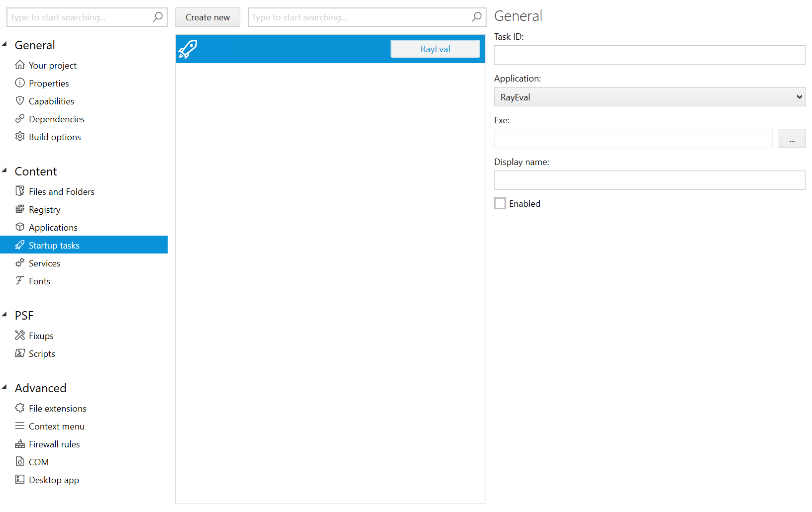Screen dimensions: 812x512
Task: Click the Applications package icon
Action: [20, 227]
